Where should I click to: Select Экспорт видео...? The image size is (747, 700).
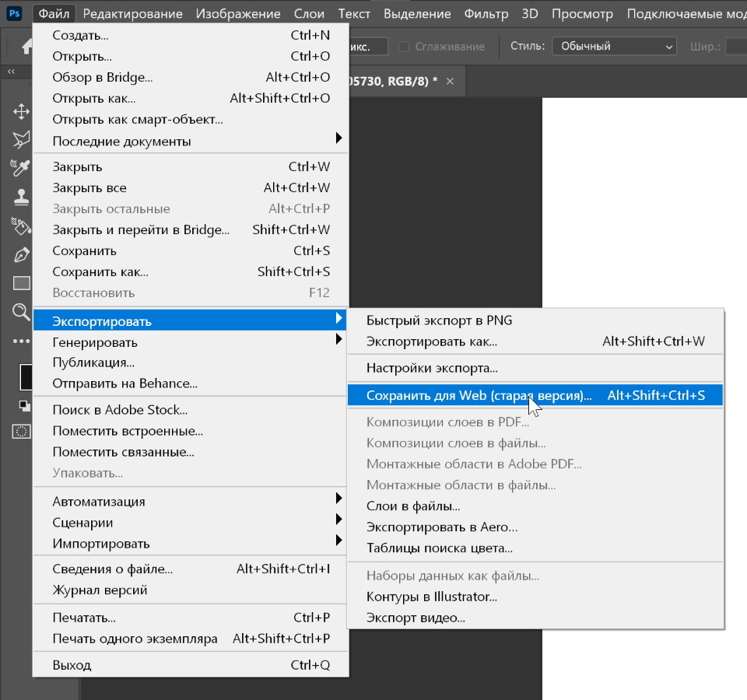535,617
